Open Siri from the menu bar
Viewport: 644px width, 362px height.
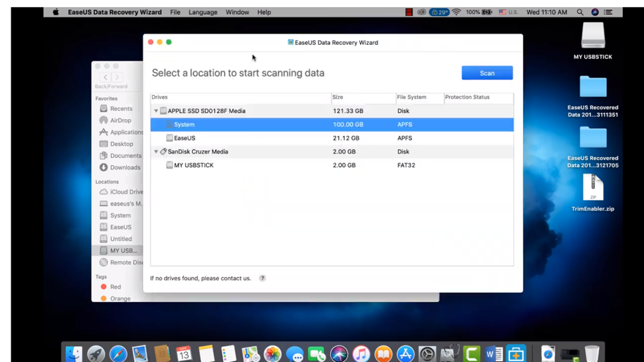[x=594, y=12]
